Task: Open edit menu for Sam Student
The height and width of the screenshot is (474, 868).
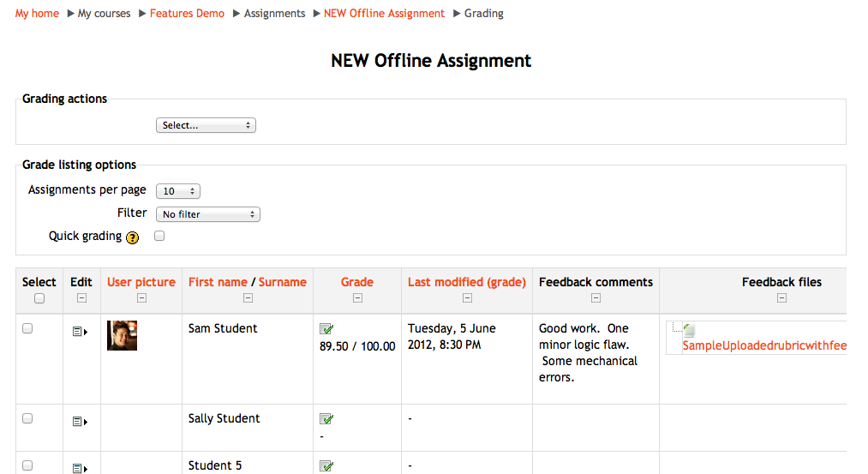Action: 81,332
